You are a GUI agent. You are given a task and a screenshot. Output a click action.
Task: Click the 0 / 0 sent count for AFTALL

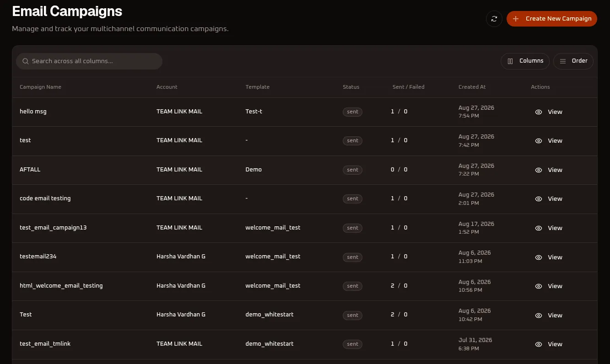[399, 170]
